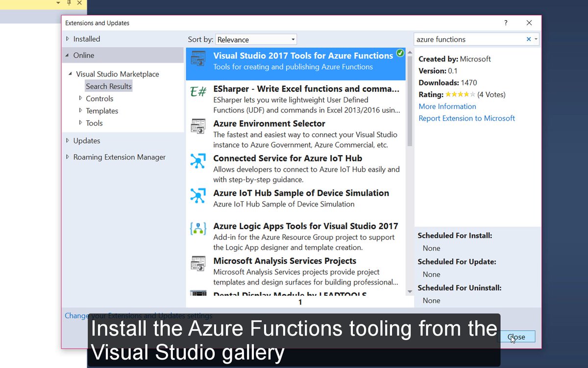Click the results list scroll down arrow
This screenshot has width=588, height=368.
pos(410,291)
